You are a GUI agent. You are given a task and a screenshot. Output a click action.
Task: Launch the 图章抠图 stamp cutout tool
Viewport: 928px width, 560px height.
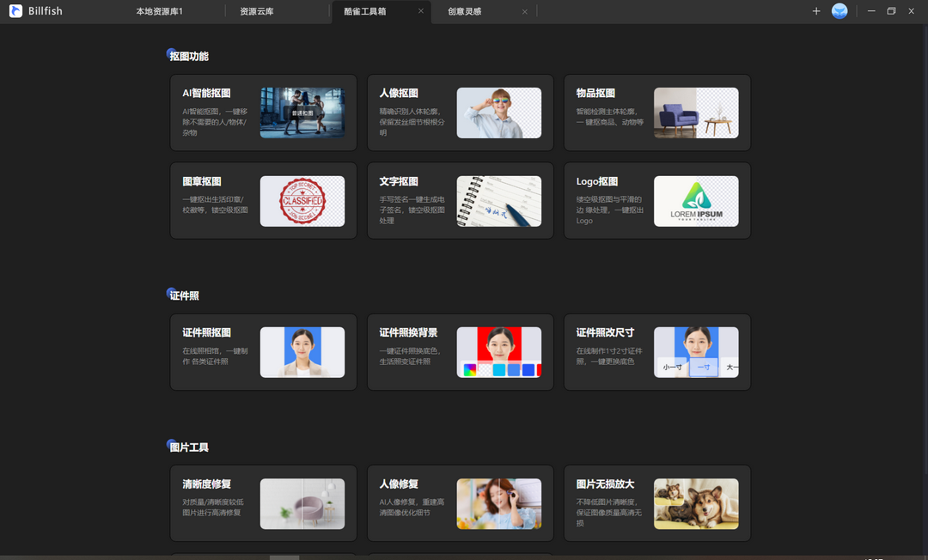coord(263,200)
